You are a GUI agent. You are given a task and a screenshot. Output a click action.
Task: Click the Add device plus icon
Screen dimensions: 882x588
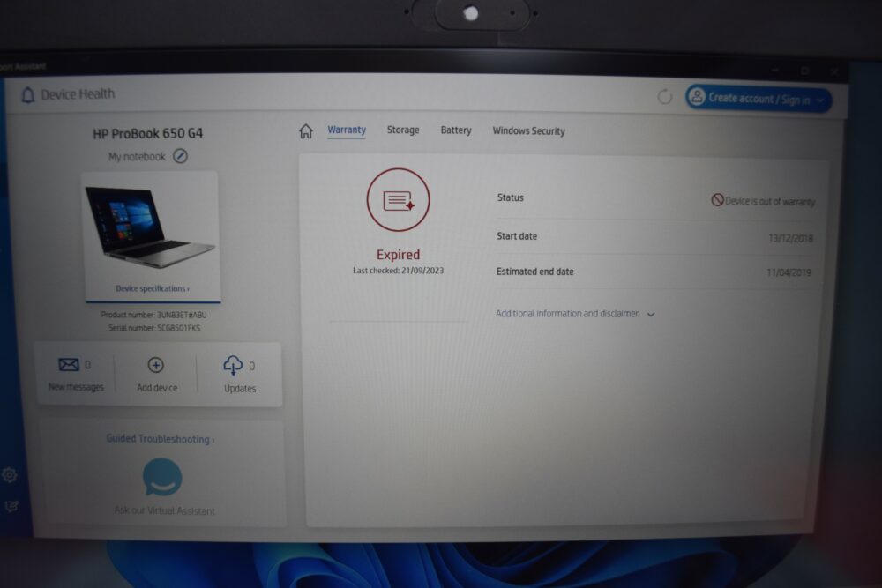click(156, 365)
